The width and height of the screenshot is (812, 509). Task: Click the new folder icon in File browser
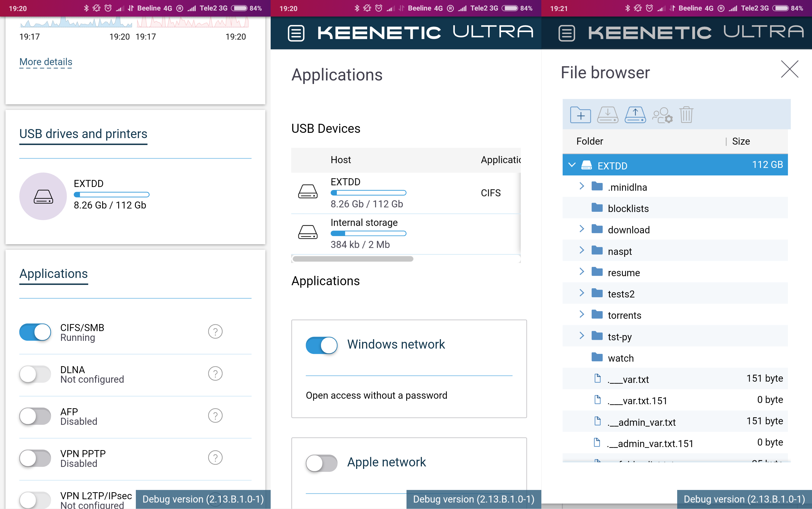(x=580, y=115)
